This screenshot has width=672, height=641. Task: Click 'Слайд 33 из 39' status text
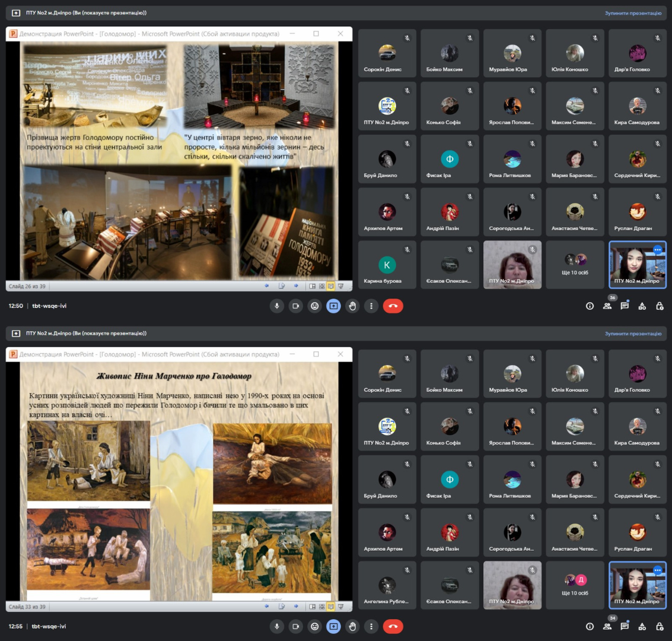coord(27,607)
